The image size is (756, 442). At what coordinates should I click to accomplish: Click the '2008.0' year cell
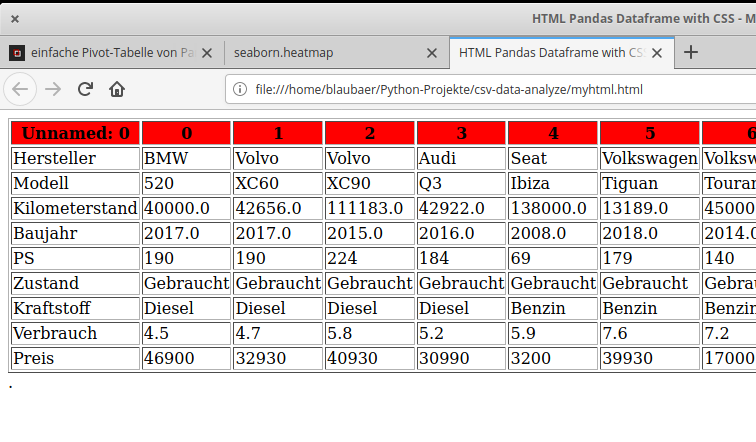coord(553,233)
